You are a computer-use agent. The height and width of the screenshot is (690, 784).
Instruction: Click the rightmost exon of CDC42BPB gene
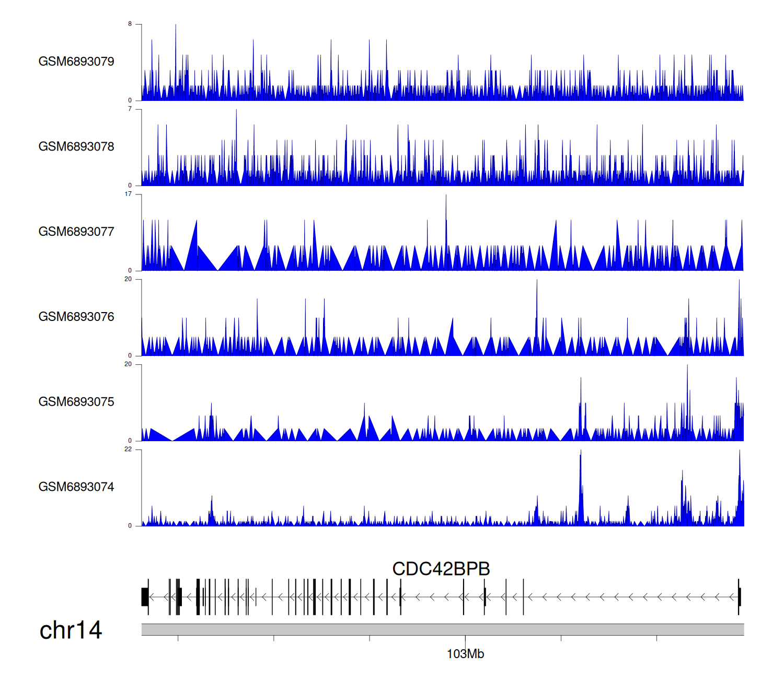tap(739, 597)
